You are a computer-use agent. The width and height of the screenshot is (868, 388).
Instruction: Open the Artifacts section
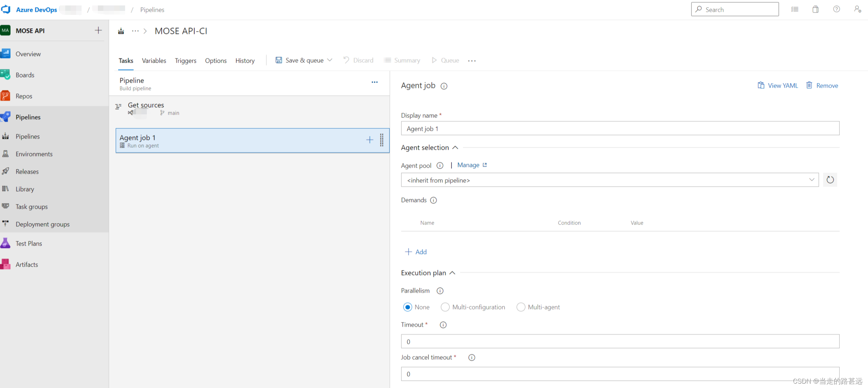coord(27,264)
